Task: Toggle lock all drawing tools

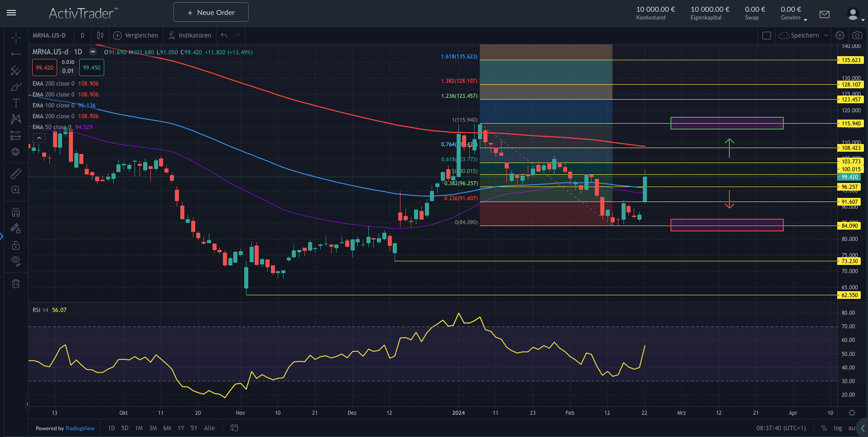Action: [x=16, y=245]
